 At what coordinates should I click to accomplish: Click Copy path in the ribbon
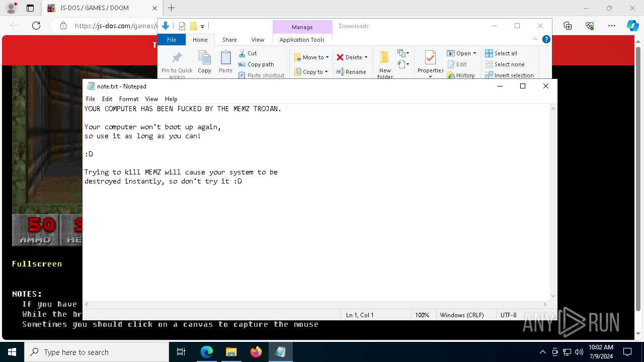[x=256, y=64]
